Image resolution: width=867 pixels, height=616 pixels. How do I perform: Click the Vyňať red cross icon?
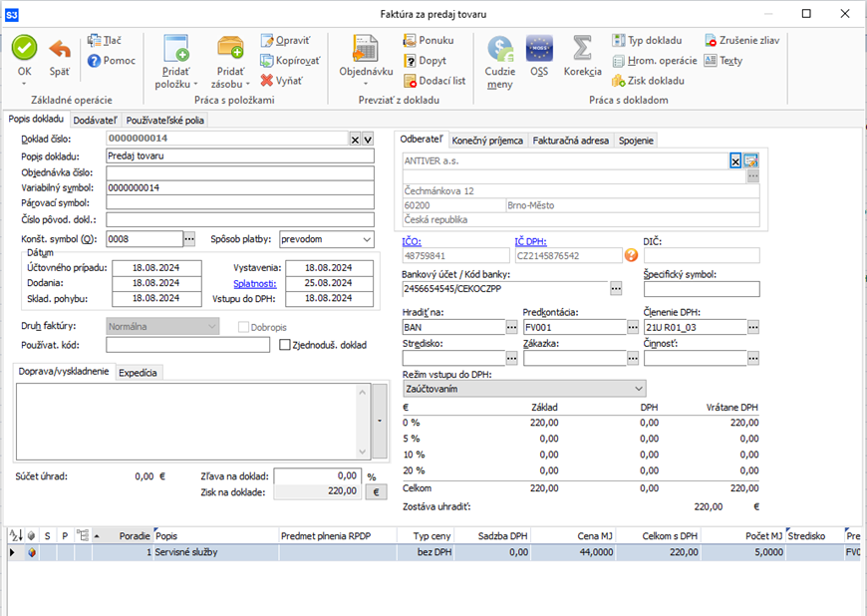click(268, 80)
